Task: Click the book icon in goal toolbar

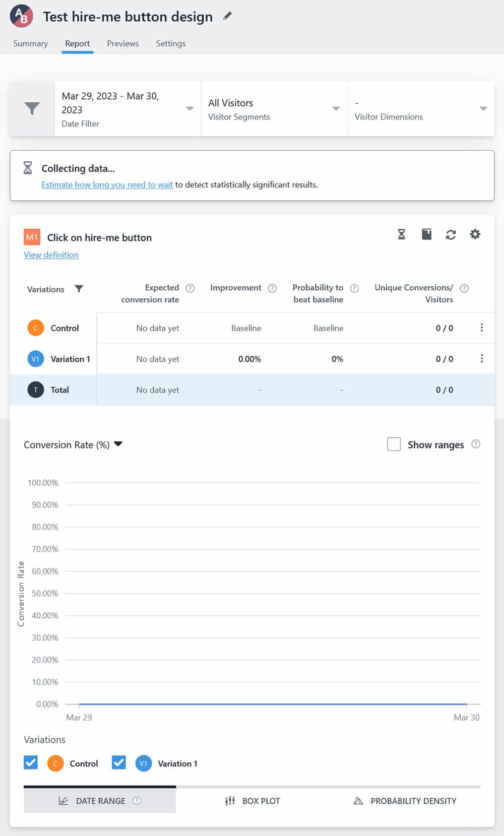Action: (x=426, y=234)
